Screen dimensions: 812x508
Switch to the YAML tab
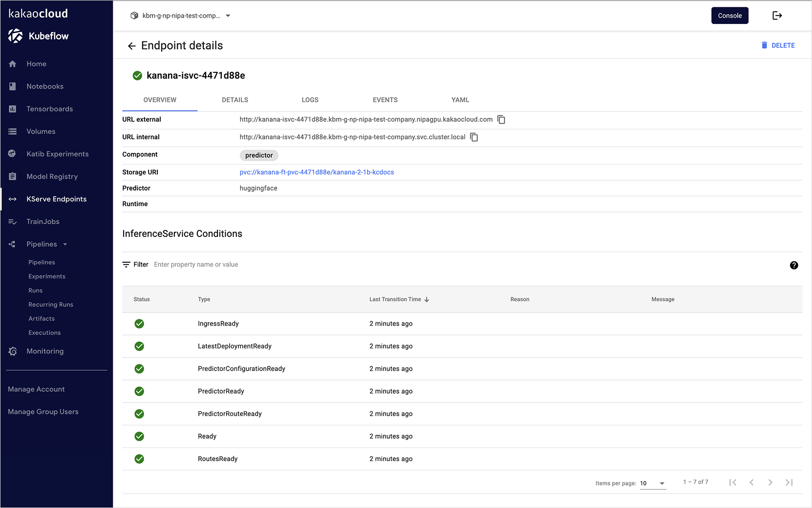click(460, 100)
